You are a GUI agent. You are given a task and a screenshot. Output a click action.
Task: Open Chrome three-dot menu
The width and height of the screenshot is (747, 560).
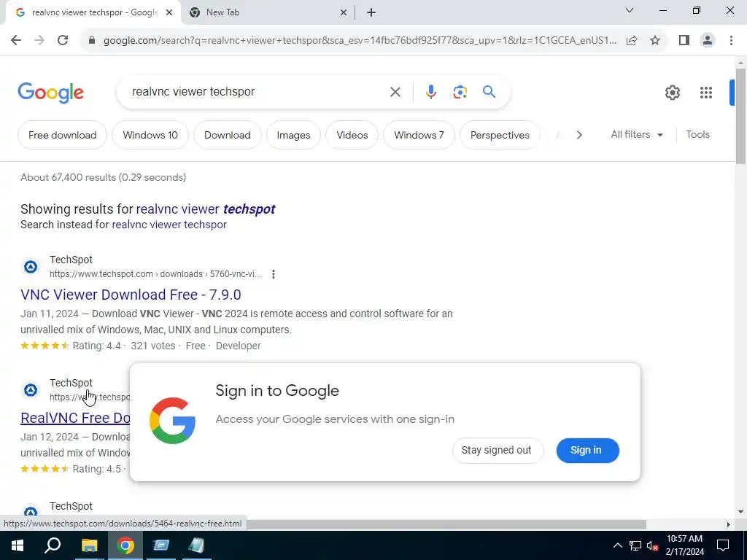point(731,41)
